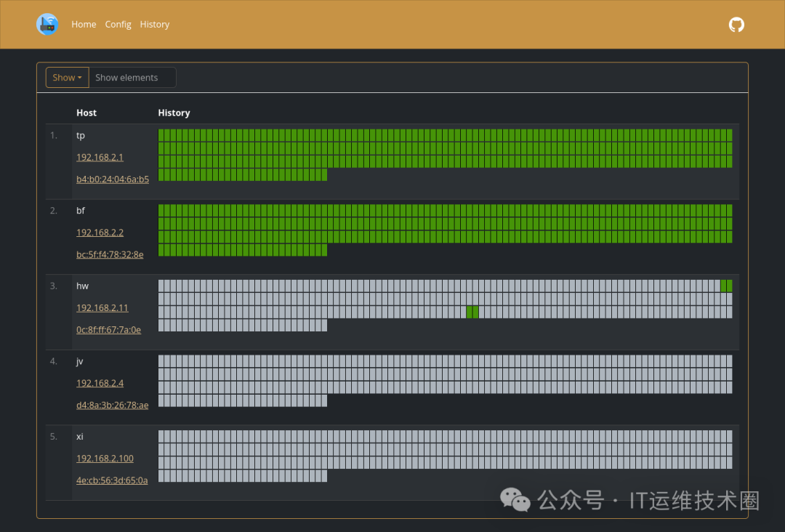
Task: Go to the Home page
Action: point(84,24)
